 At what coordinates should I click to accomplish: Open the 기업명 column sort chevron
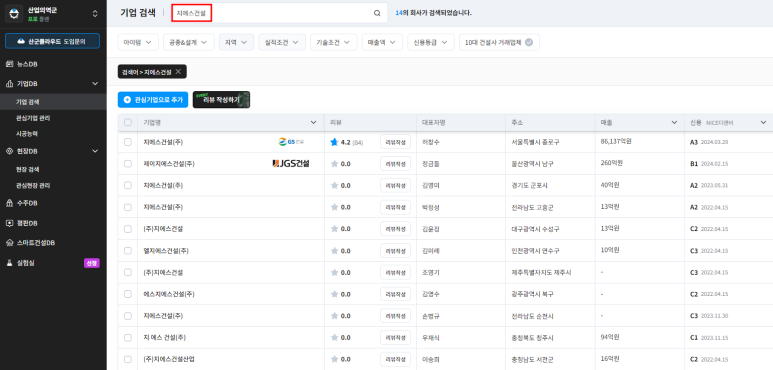coord(314,122)
